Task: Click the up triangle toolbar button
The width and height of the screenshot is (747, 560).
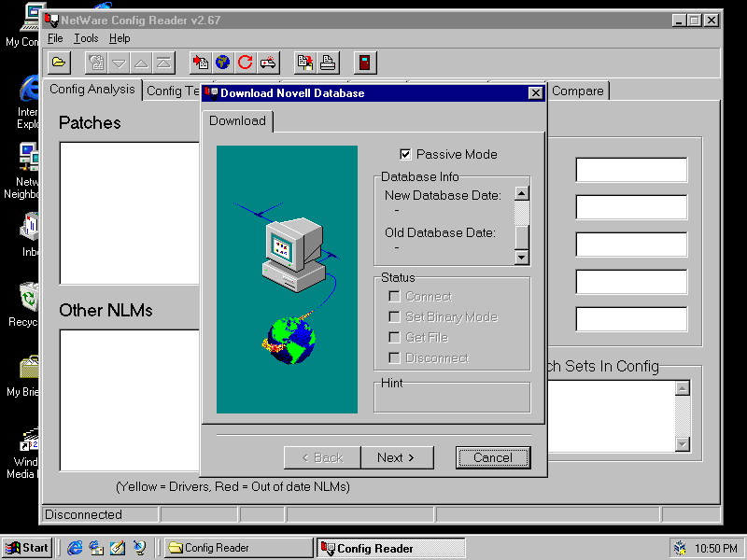Action: coord(141,63)
